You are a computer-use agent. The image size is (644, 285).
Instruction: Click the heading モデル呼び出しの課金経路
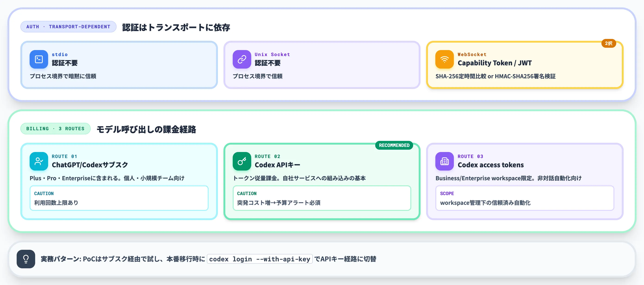point(146,129)
